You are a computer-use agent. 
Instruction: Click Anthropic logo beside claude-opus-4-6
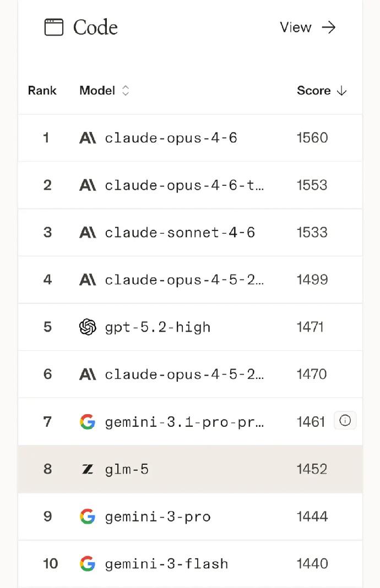[x=88, y=138]
